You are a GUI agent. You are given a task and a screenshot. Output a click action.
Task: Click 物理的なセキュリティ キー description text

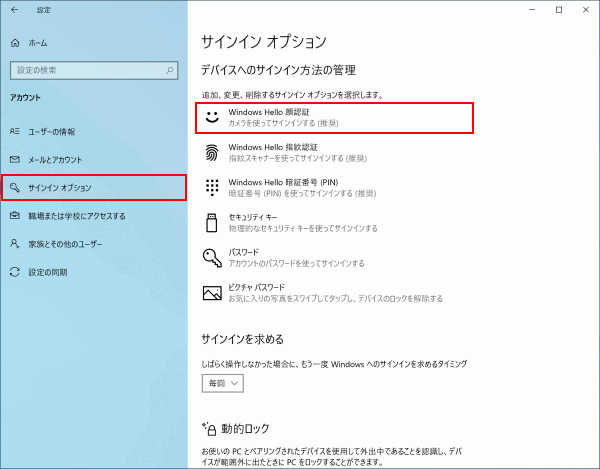tap(303, 228)
